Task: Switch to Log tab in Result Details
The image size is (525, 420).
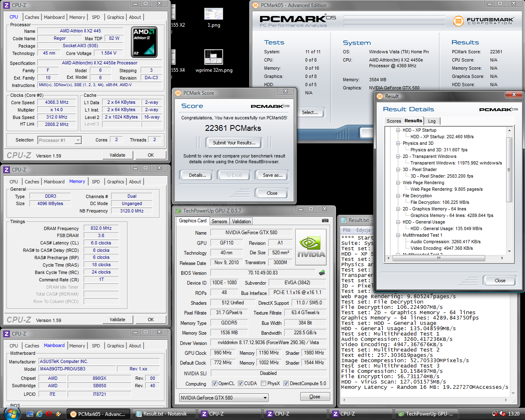Action: pyautogui.click(x=432, y=121)
